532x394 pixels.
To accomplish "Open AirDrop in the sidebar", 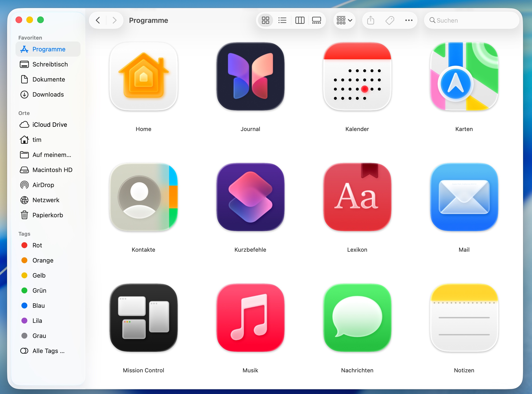I will (x=48, y=185).
